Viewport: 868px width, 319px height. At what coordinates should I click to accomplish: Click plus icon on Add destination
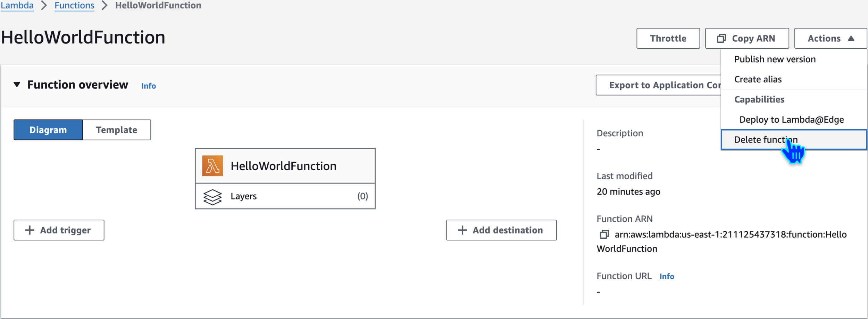(462, 230)
